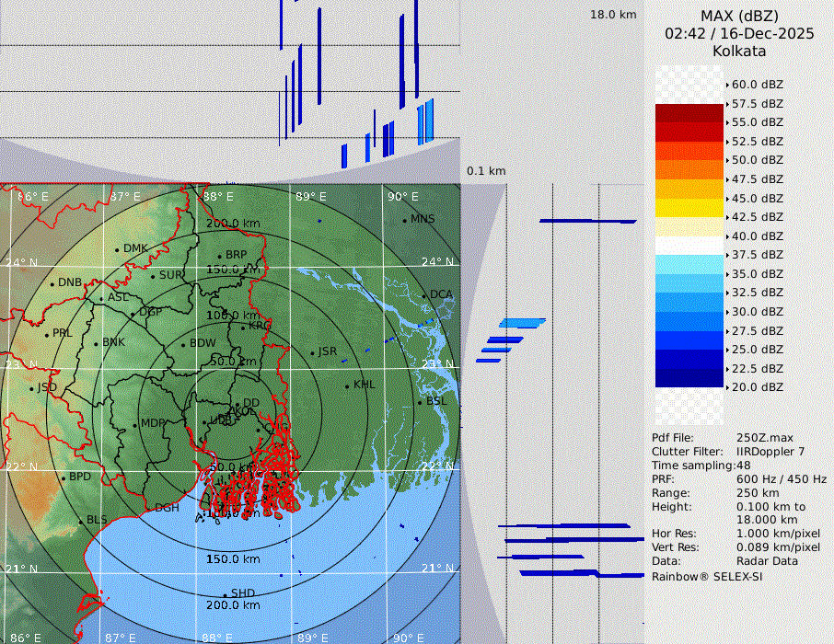Viewport: 834px width, 644px height.
Task: Click the 45.0 dBZ legend label
Action: (x=757, y=198)
